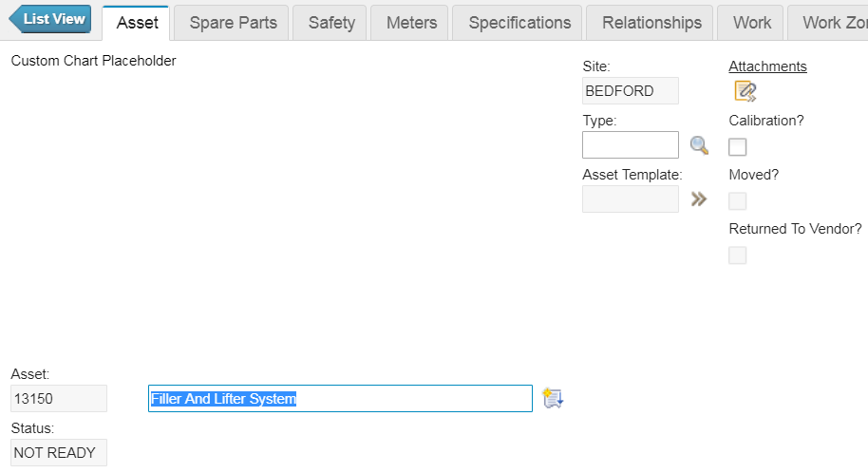
Task: Click the NOT READY status field
Action: 59,453
